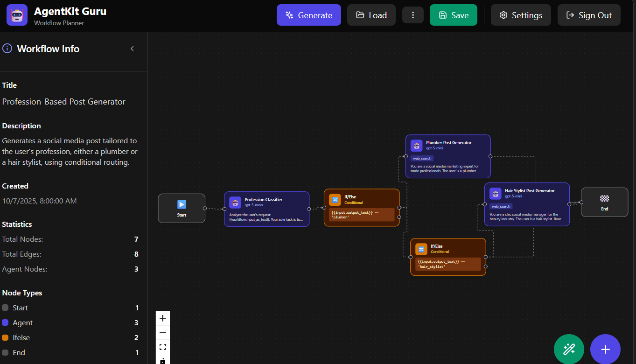This screenshot has width=636, height=364.
Task: Select the Start node on canvas
Action: (x=182, y=208)
